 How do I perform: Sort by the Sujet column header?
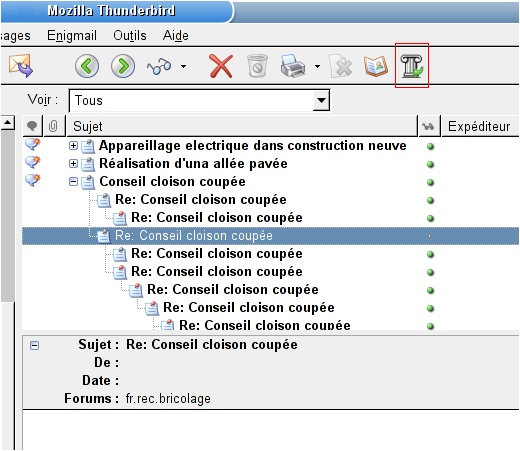click(x=242, y=126)
